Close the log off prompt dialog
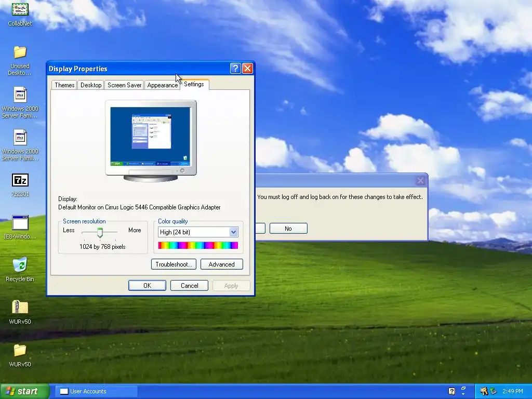Screen dimensions: 532x399 (x=420, y=180)
